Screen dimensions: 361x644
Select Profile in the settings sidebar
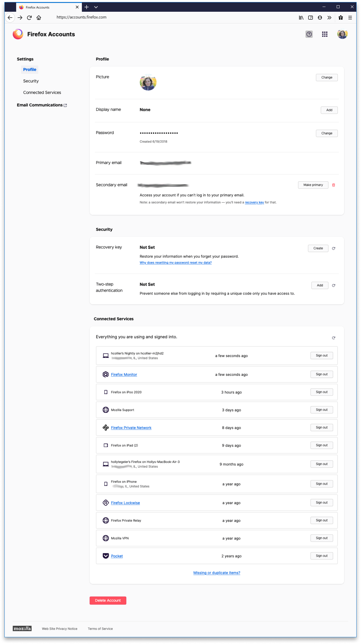point(30,70)
